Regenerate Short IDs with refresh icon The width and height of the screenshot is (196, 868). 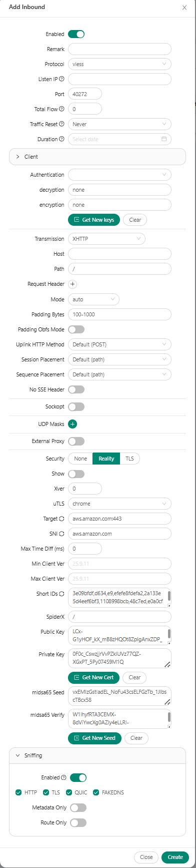coord(62,594)
